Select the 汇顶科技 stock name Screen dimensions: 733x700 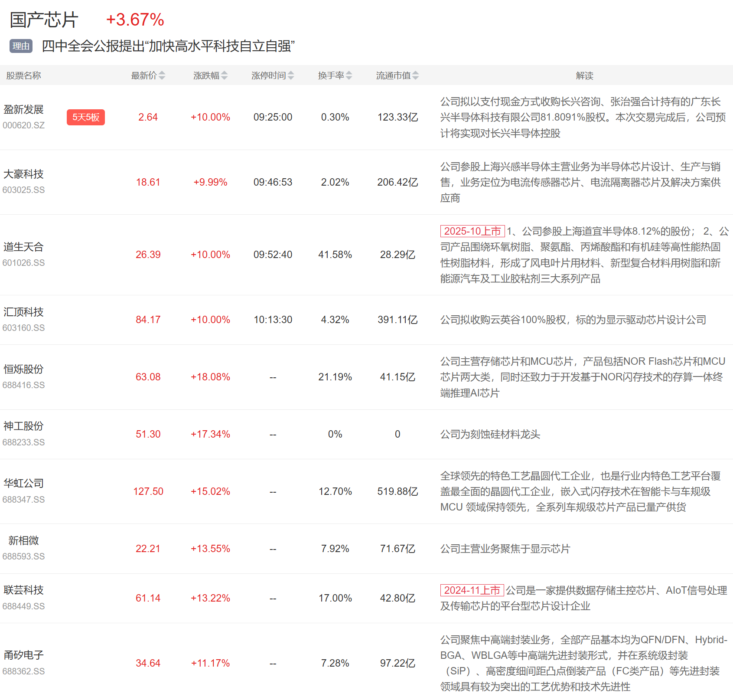click(x=23, y=312)
